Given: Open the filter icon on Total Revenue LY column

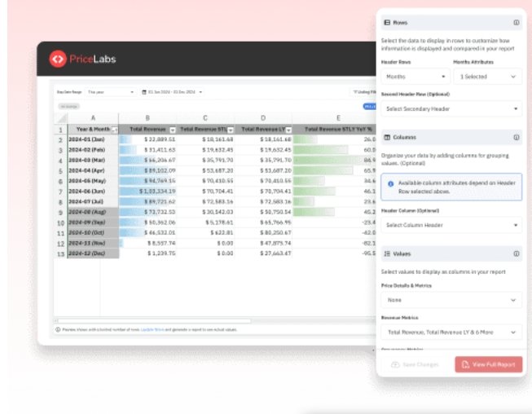Looking at the screenshot, I should [287, 130].
